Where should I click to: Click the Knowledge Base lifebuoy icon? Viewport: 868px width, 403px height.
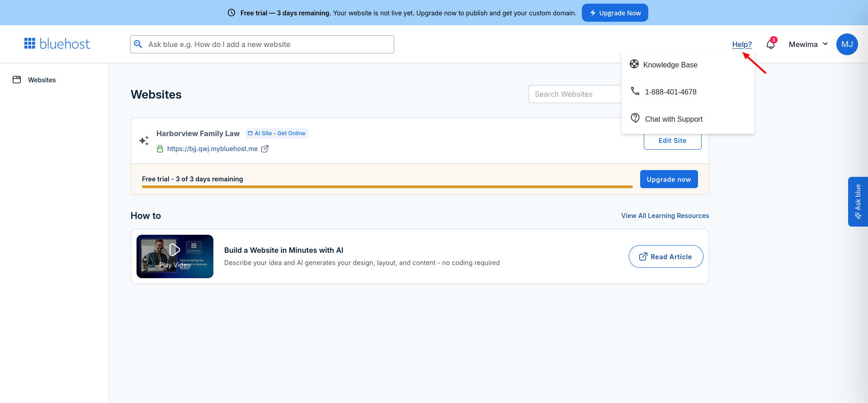(634, 64)
